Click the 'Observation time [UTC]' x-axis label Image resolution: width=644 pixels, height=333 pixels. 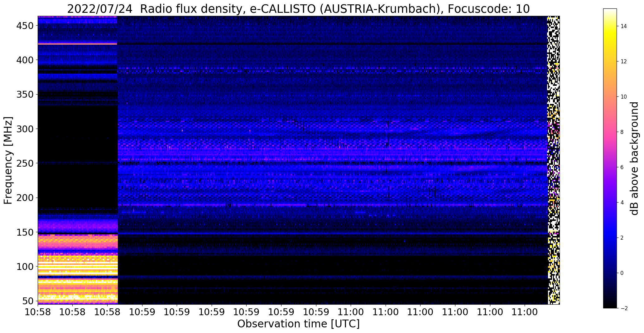tap(298, 324)
